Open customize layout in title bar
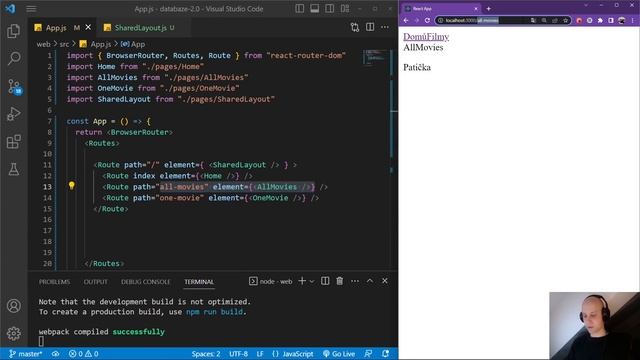The height and width of the screenshot is (360, 640). coord(345,9)
